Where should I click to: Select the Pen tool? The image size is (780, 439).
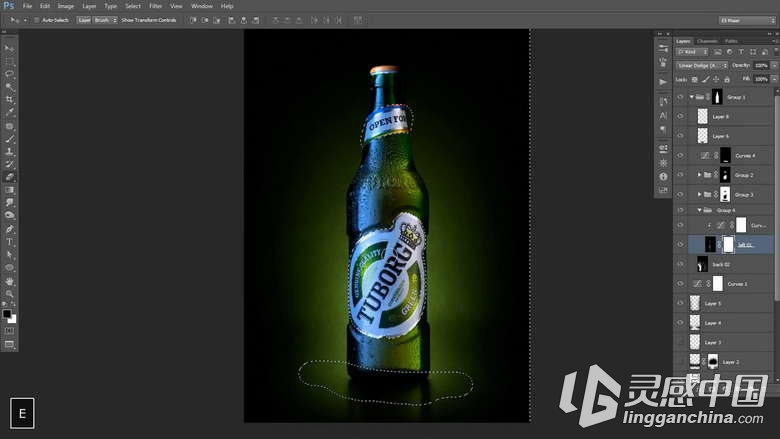[x=9, y=229]
